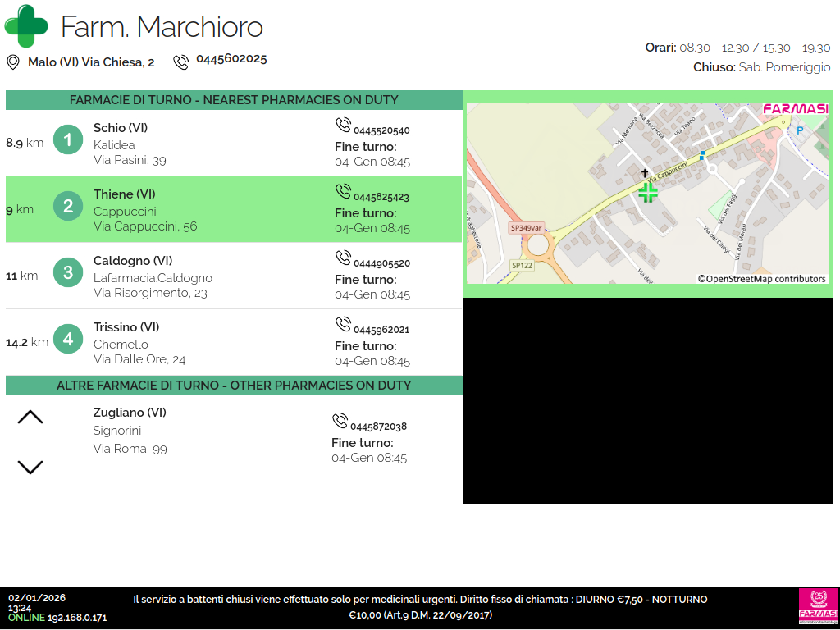Click phone icon for Caldogno pharmacy

[343, 258]
